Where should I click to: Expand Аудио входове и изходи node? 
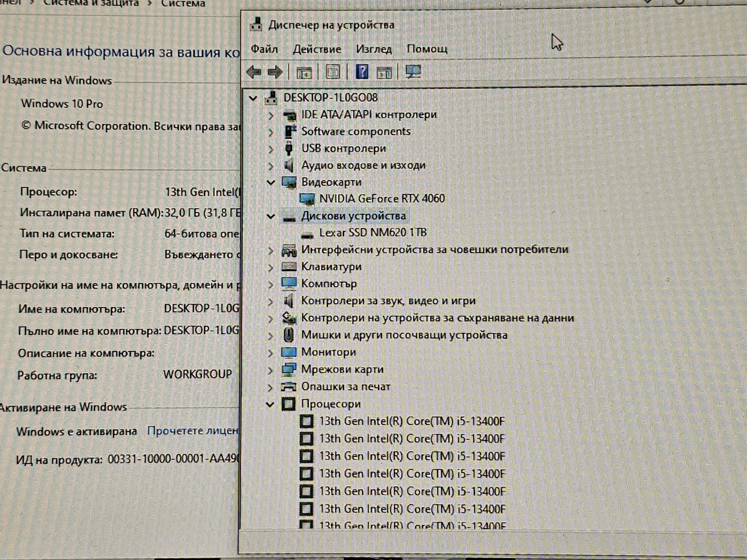pyautogui.click(x=271, y=166)
